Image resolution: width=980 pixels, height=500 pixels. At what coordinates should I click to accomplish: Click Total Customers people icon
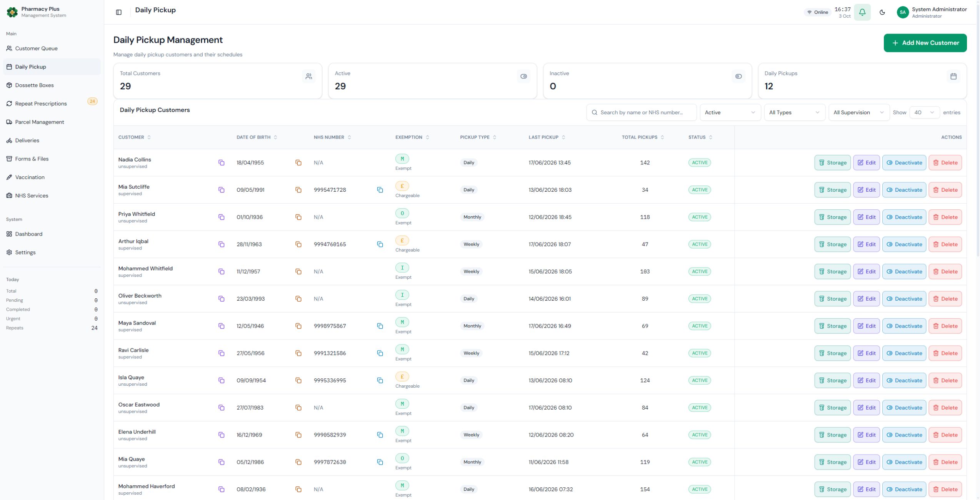point(309,77)
